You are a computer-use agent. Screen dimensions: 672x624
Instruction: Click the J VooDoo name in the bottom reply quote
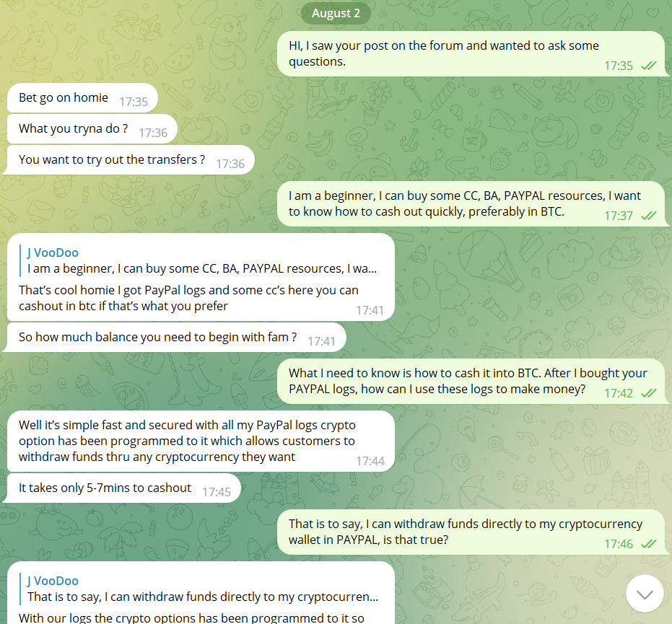point(53,581)
